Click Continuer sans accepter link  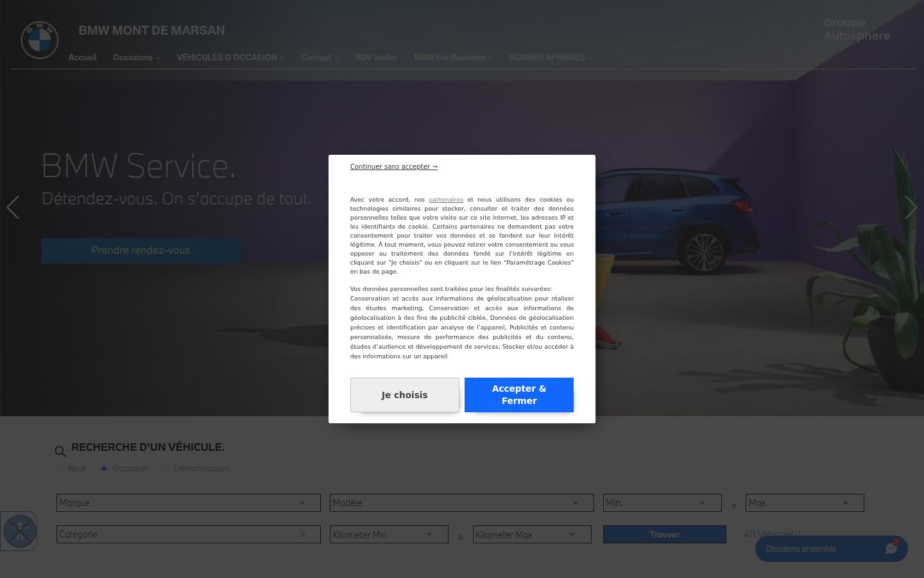click(x=394, y=166)
